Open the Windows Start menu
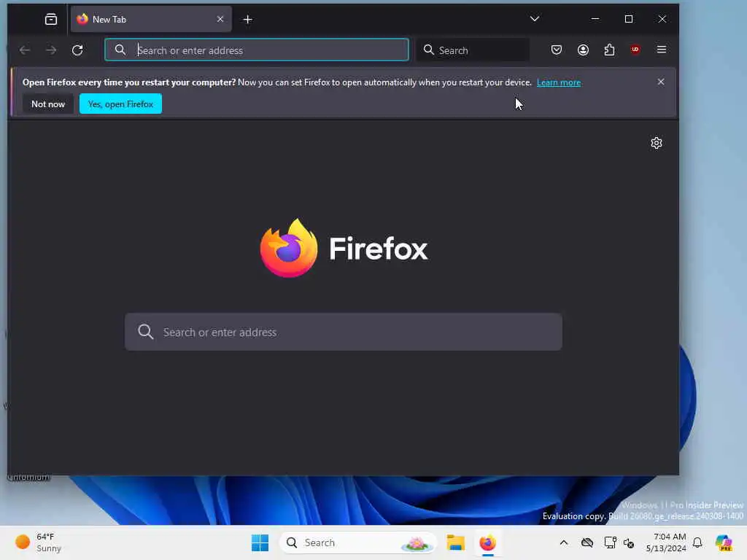747x560 pixels. 260,542
